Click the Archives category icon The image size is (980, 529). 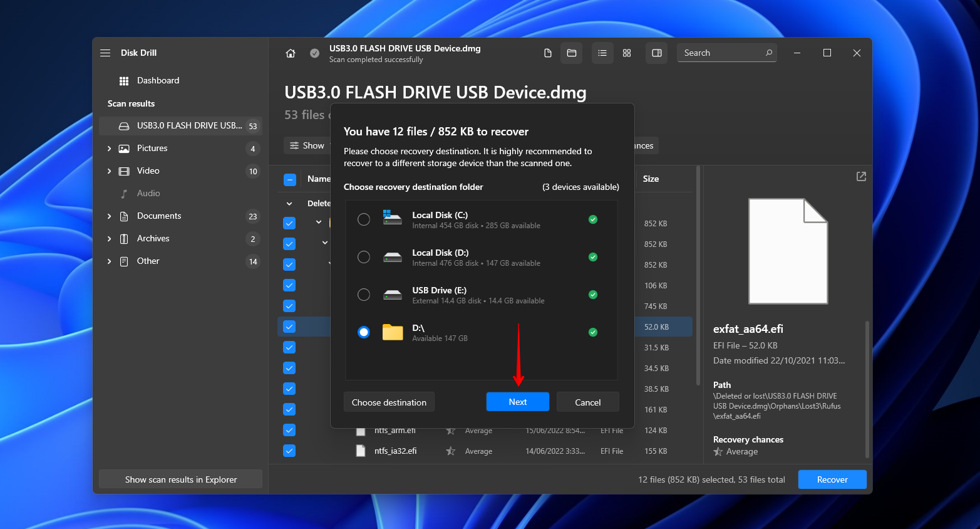tap(124, 239)
